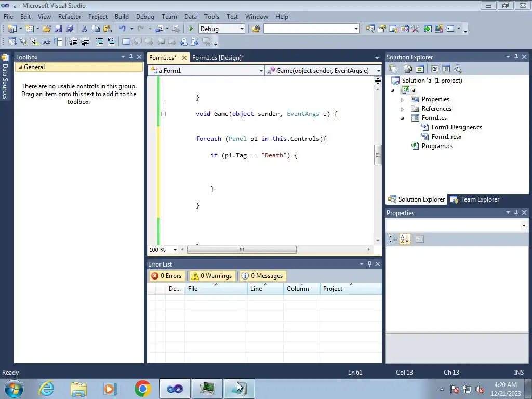Open the Start Page green arrow icon
The height and width of the screenshot is (399, 532).
click(x=428, y=29)
